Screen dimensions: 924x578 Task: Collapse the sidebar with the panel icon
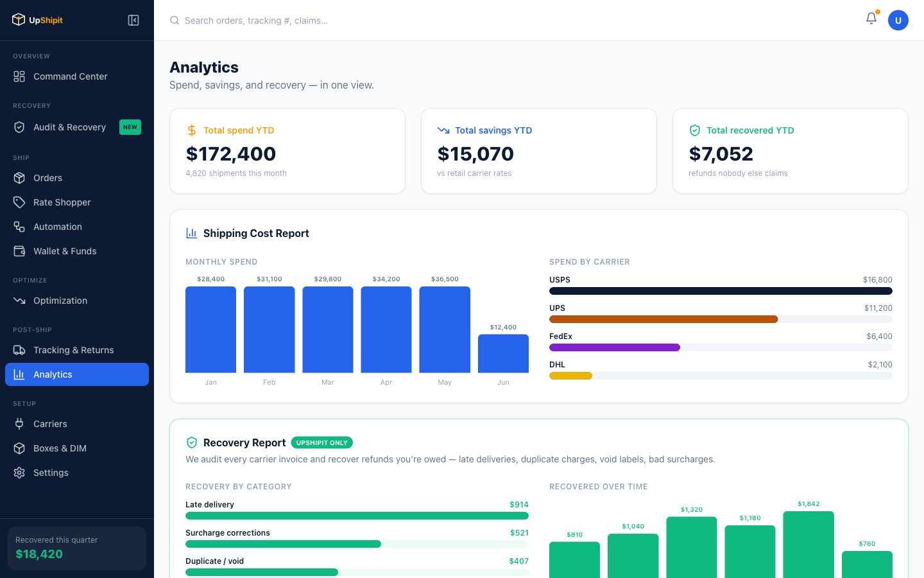(133, 21)
